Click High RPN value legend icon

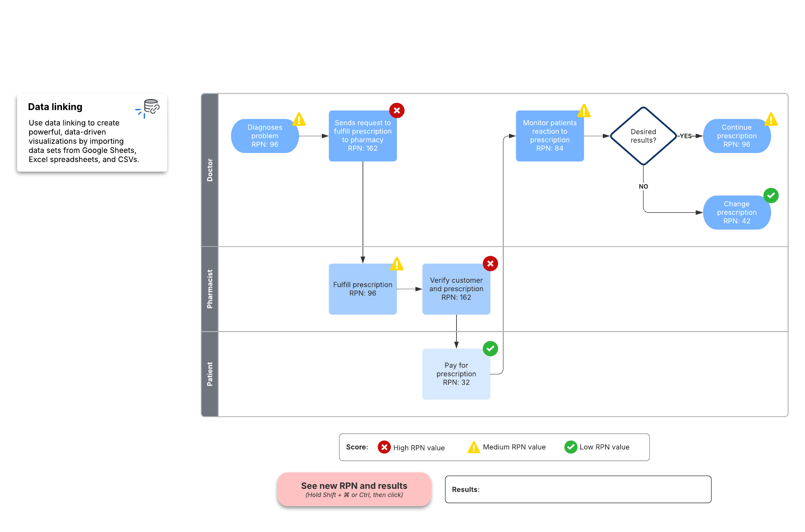click(x=384, y=447)
